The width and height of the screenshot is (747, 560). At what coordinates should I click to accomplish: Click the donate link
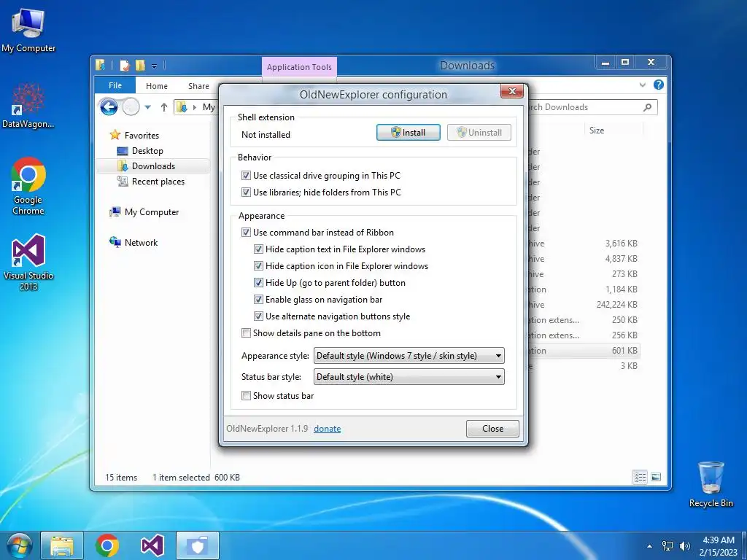(x=327, y=429)
